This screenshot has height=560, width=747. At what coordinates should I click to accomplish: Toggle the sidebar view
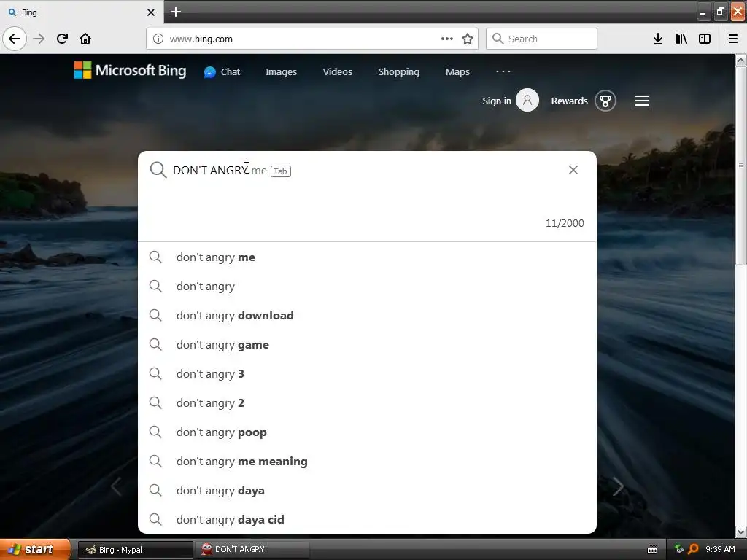pos(705,39)
